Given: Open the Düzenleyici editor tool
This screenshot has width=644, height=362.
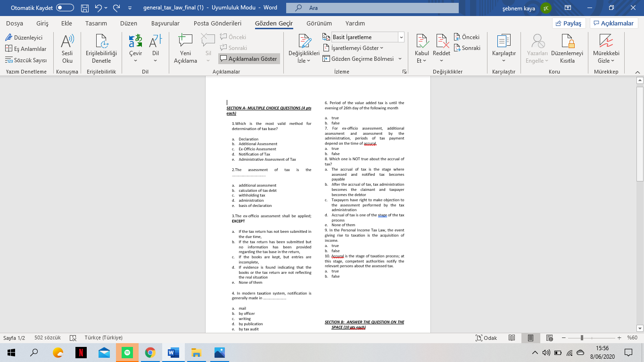Looking at the screenshot, I should [24, 37].
